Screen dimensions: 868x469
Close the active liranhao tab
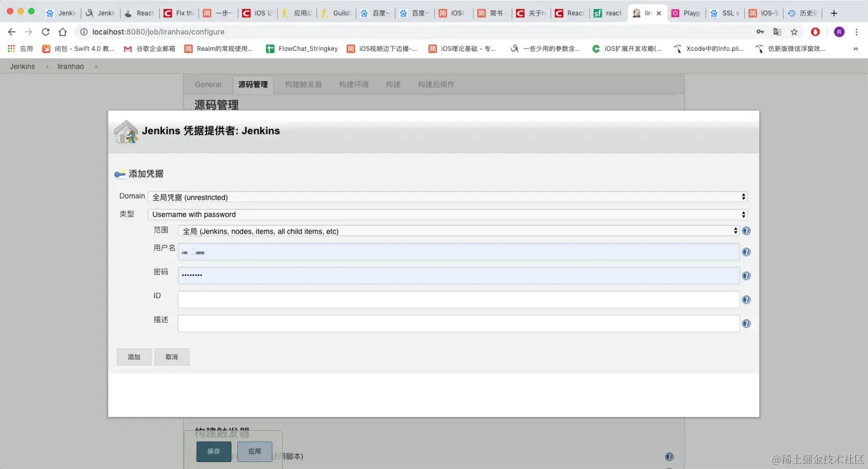point(659,13)
